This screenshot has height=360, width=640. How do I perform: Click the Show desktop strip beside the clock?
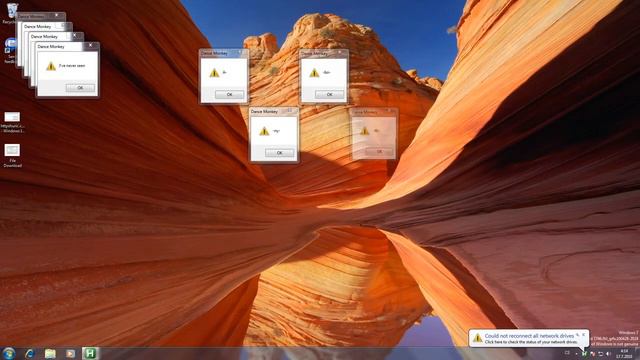tap(637, 354)
